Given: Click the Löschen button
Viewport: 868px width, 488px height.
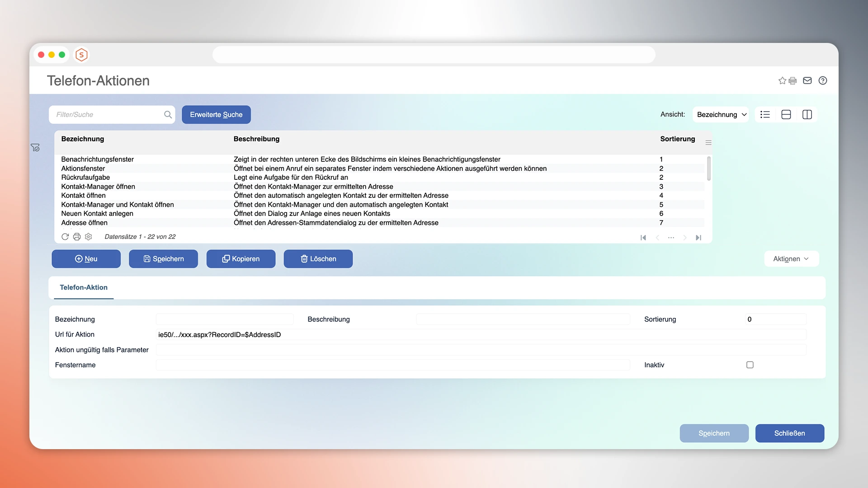Looking at the screenshot, I should pyautogui.click(x=318, y=259).
